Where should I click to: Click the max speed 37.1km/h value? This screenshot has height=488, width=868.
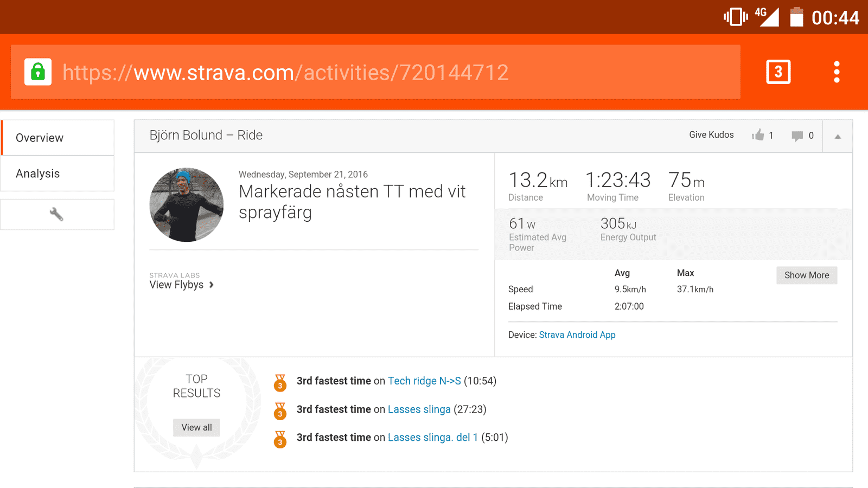tap(695, 290)
